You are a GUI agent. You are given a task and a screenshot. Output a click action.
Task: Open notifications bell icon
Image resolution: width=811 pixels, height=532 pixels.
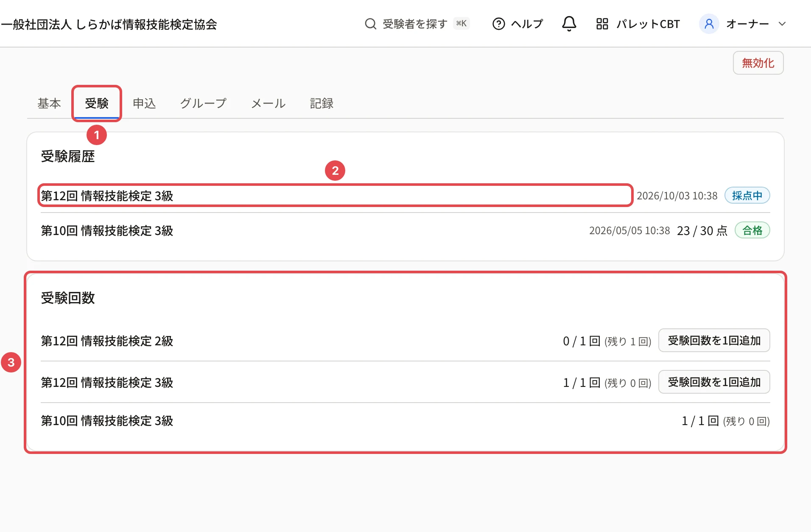click(x=569, y=24)
